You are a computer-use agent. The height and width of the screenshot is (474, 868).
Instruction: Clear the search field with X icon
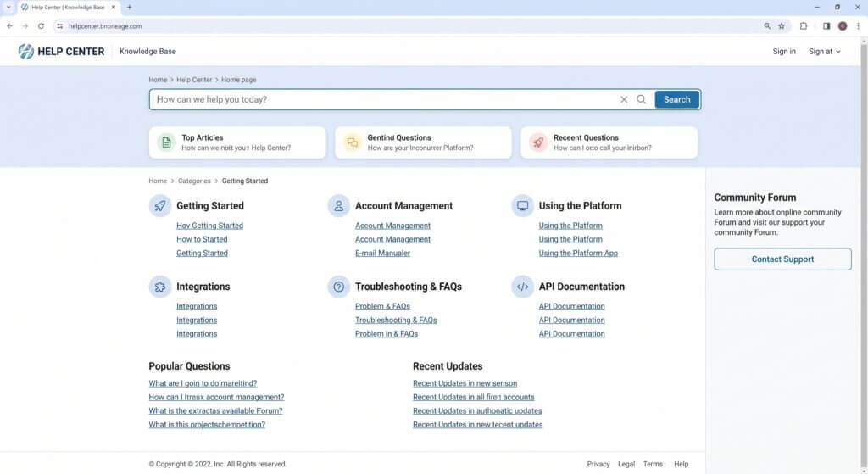[x=624, y=100]
